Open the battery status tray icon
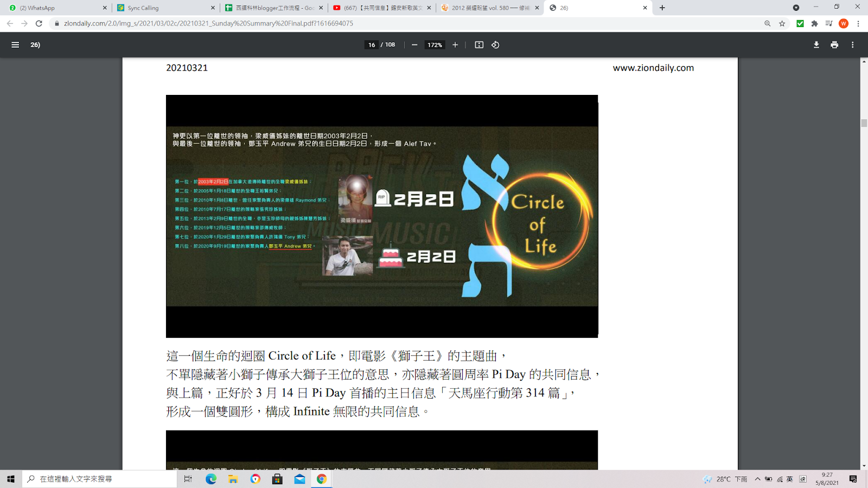The width and height of the screenshot is (868, 488). [x=768, y=479]
